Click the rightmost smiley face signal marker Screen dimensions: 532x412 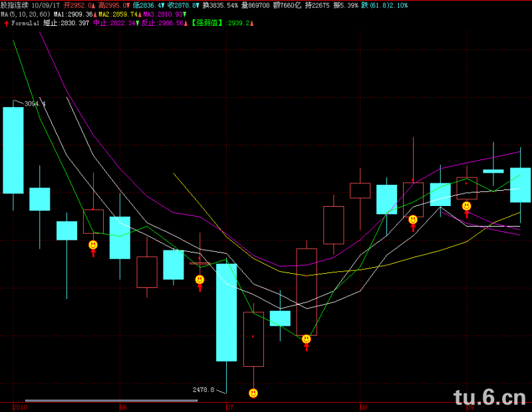467,206
